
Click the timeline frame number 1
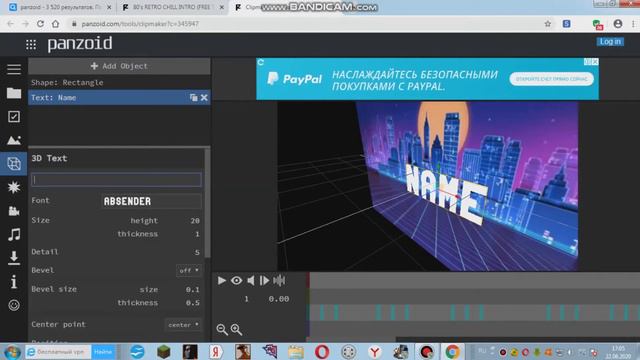point(246,299)
